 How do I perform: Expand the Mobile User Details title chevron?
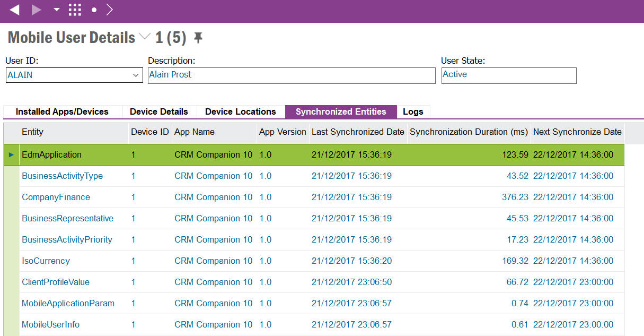point(144,37)
